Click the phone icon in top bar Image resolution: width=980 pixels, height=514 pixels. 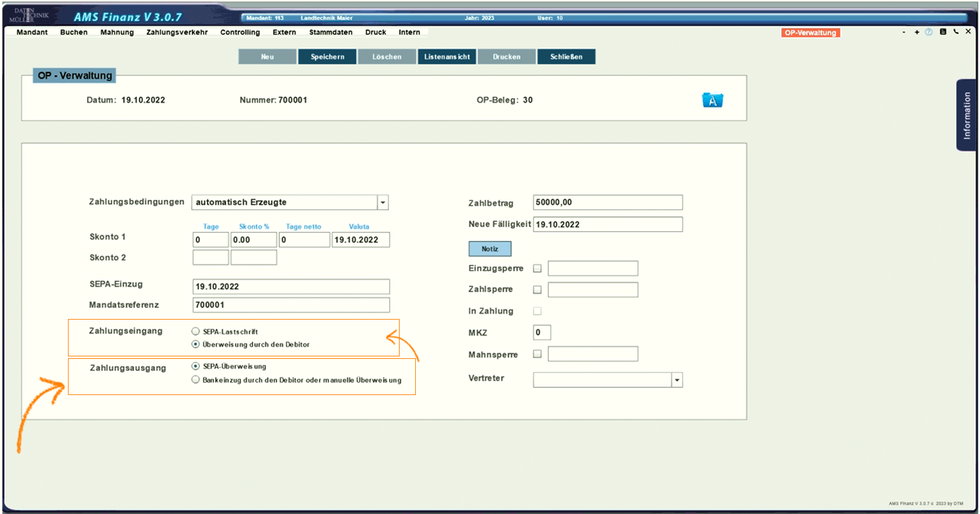(x=956, y=32)
